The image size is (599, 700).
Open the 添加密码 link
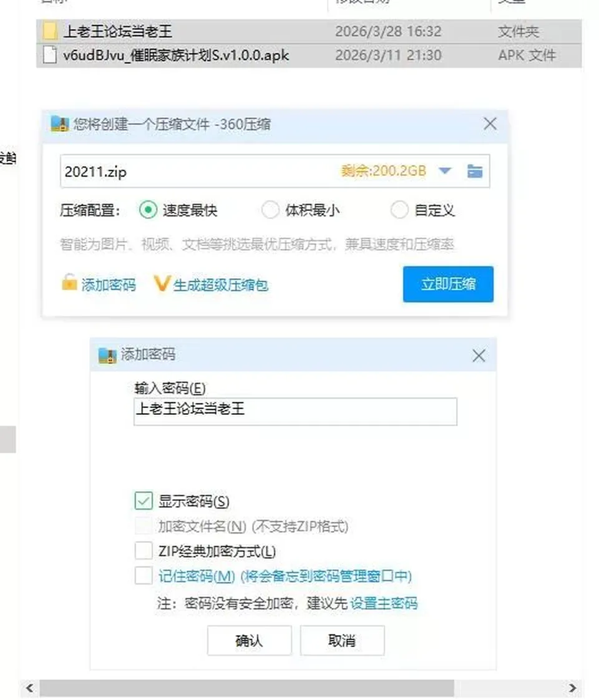109,285
